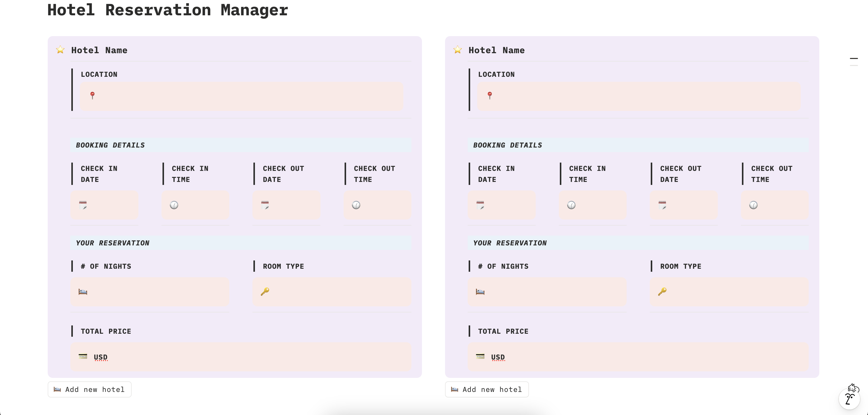This screenshot has height=415, width=868.
Task: Click the key icon under right Room Type
Action: click(x=662, y=292)
